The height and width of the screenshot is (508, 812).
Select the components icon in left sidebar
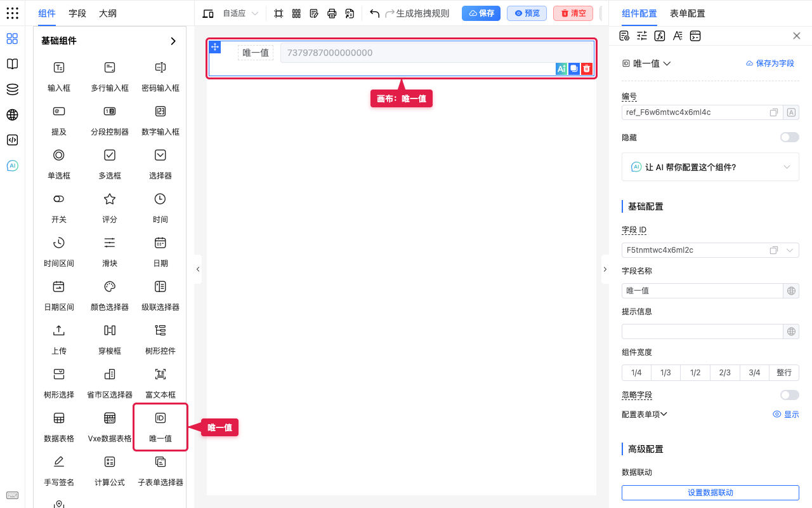click(12, 39)
